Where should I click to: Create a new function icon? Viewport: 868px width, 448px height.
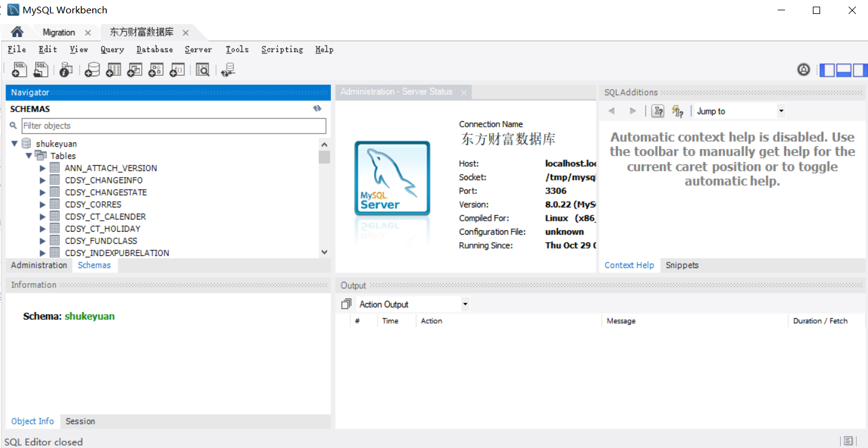176,70
